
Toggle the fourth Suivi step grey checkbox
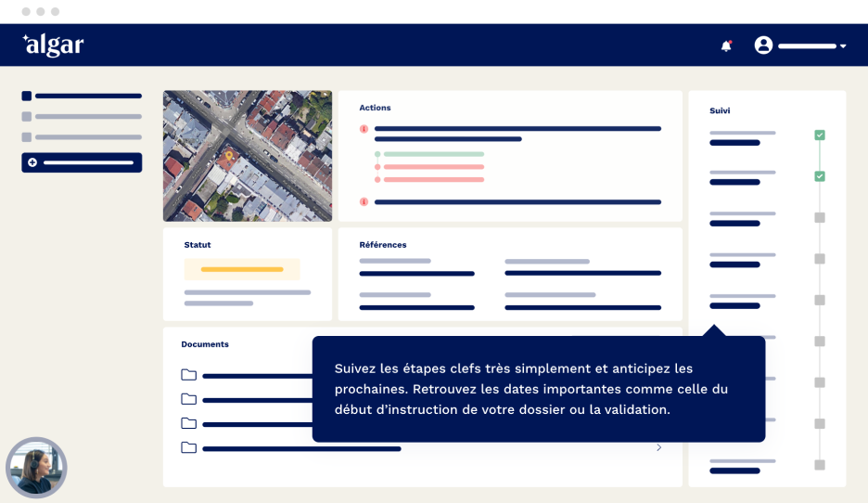[820, 259]
